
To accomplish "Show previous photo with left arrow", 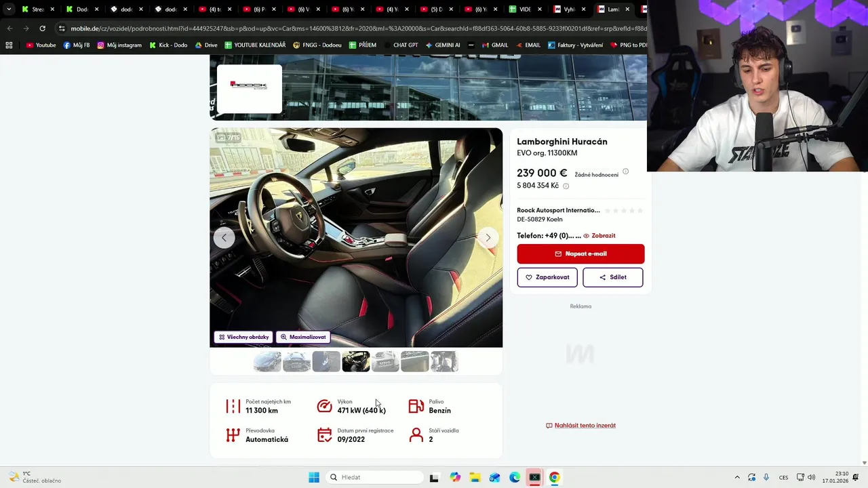I will (x=224, y=237).
